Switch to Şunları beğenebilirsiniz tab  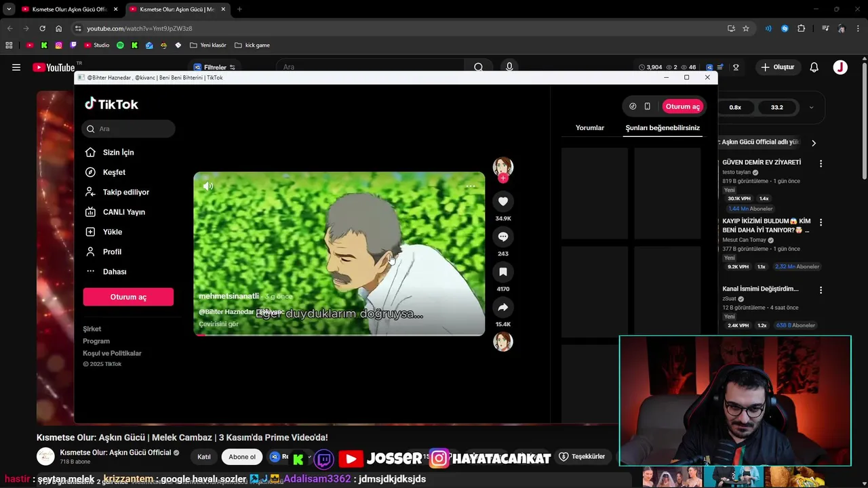coord(663,127)
